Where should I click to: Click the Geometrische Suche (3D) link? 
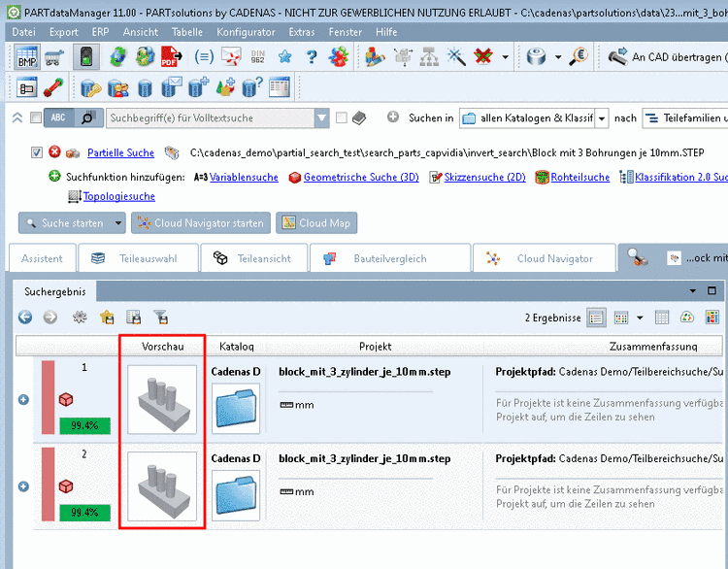point(361,178)
